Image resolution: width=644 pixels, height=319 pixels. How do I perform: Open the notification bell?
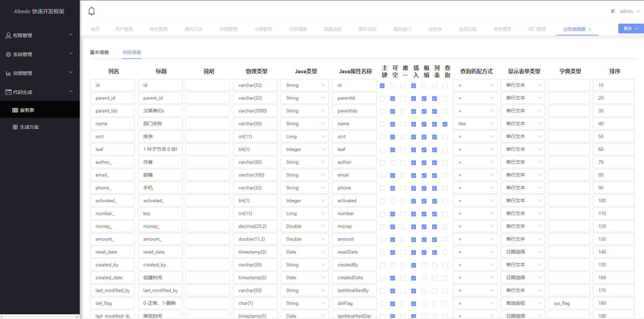92,11
